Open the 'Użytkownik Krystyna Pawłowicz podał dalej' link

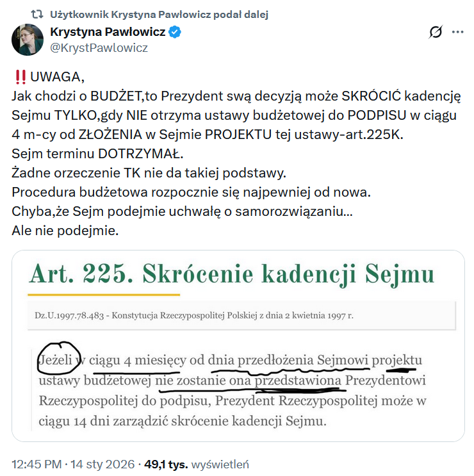coord(159,14)
